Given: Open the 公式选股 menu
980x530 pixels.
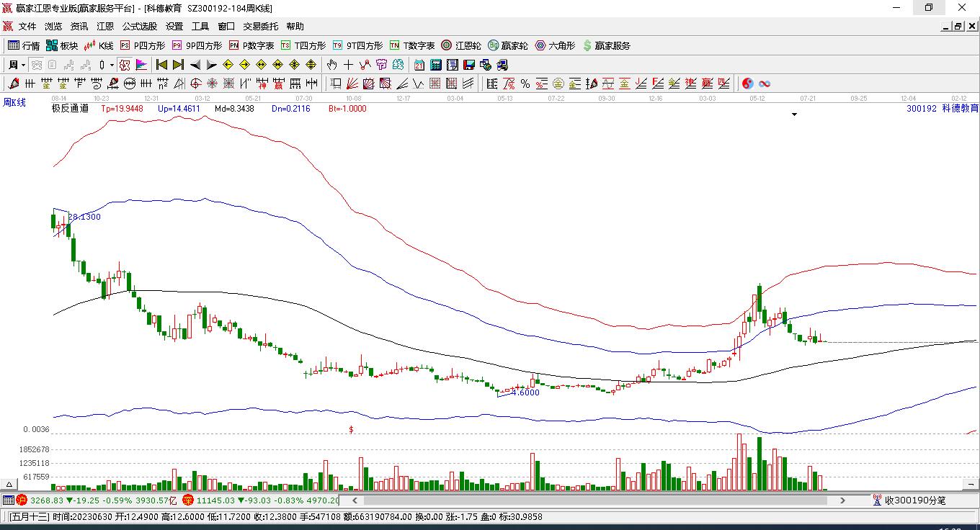Looking at the screenshot, I should click(x=140, y=27).
